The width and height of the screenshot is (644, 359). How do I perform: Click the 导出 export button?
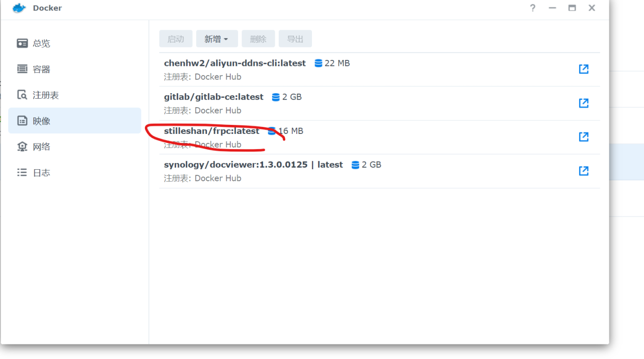coord(295,39)
